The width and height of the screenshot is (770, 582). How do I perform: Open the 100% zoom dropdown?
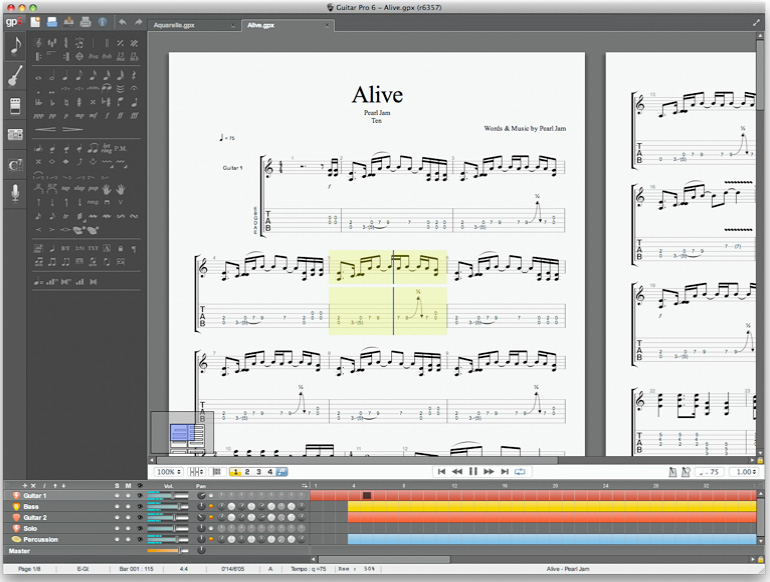[167, 471]
